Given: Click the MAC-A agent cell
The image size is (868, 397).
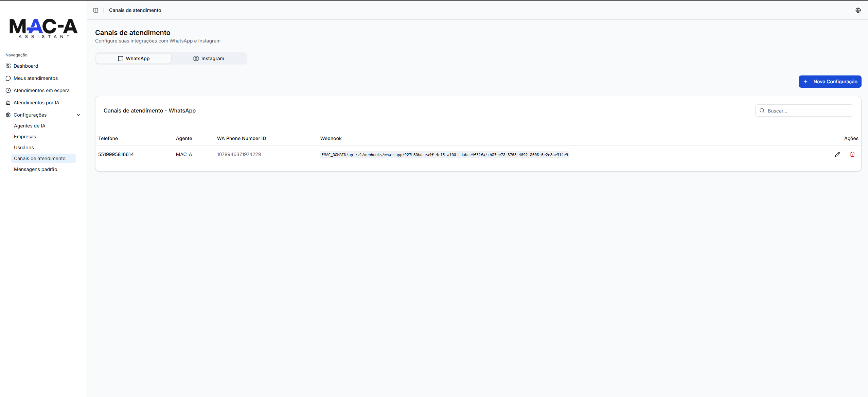Looking at the screenshot, I should click(x=184, y=154).
